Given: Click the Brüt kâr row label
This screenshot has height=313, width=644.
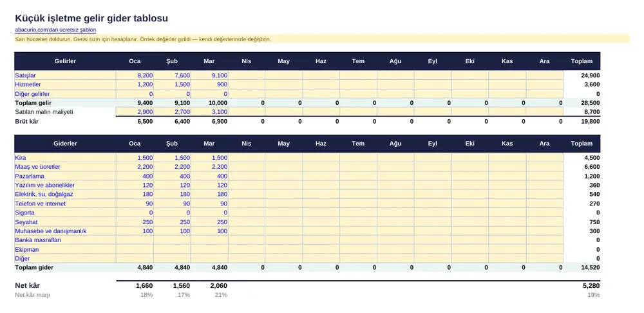Looking at the screenshot, I should point(26,122).
